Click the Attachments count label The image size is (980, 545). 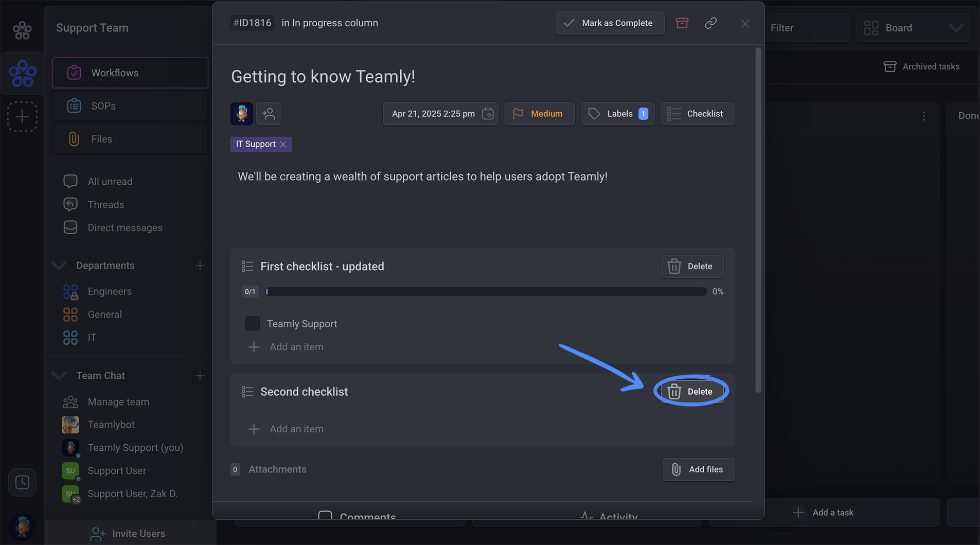tap(235, 469)
